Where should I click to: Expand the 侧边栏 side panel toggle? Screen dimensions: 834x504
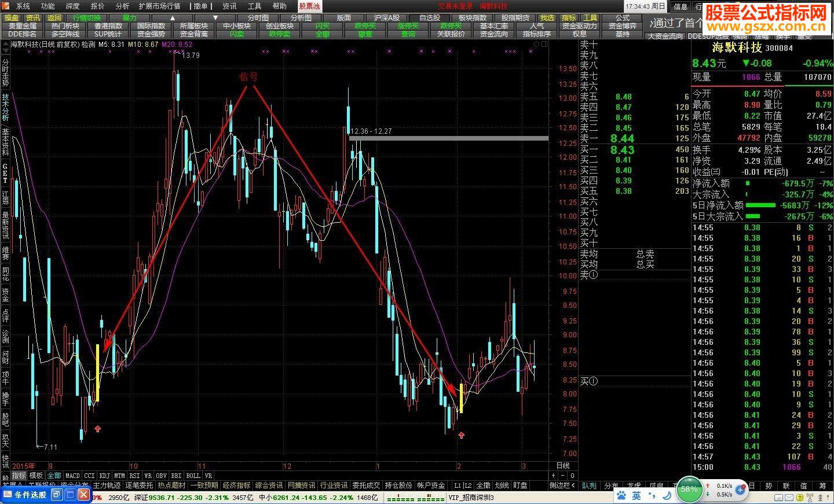(562, 485)
